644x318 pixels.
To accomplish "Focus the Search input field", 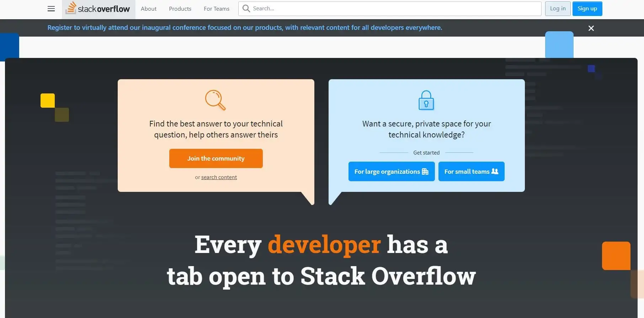I will 390,9.
